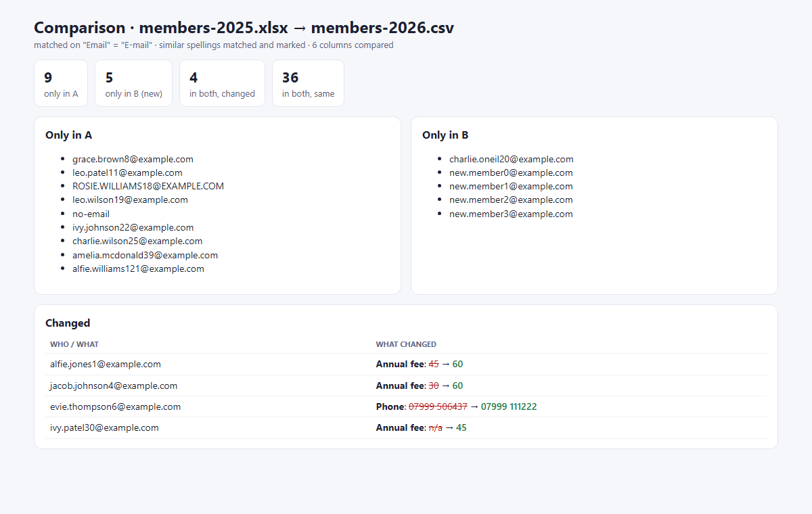Select the comparison title heading

(x=244, y=28)
